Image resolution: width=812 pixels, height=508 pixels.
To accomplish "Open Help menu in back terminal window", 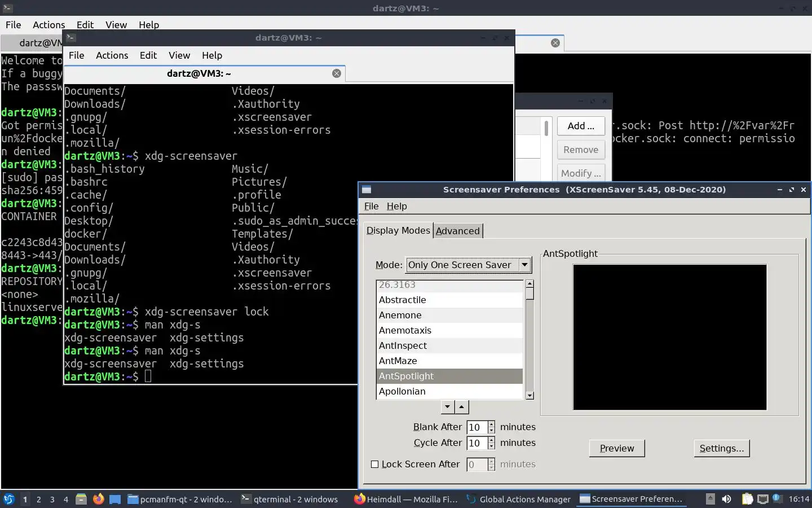I will [149, 25].
